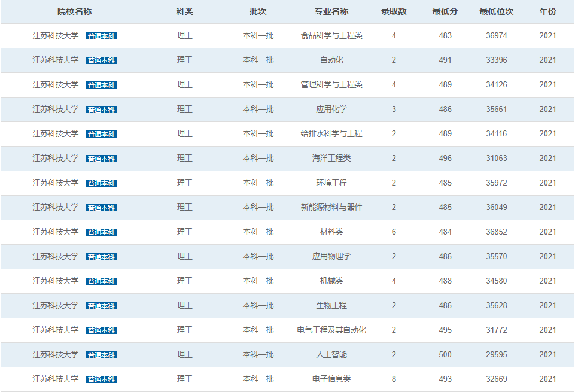Image resolution: width=575 pixels, height=392 pixels.
Task: Click the 最低位次 column header
Action: pyautogui.click(x=496, y=12)
